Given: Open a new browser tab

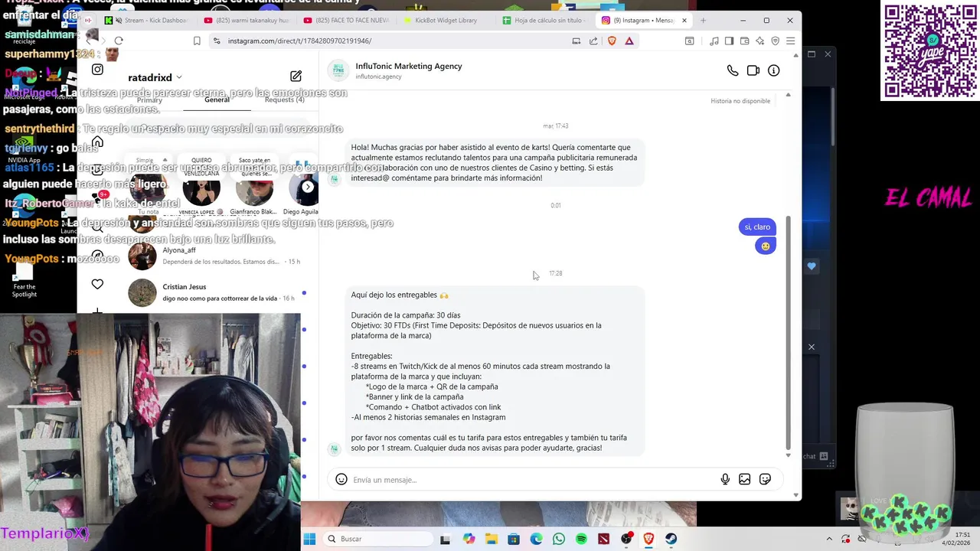Looking at the screenshot, I should (x=703, y=21).
